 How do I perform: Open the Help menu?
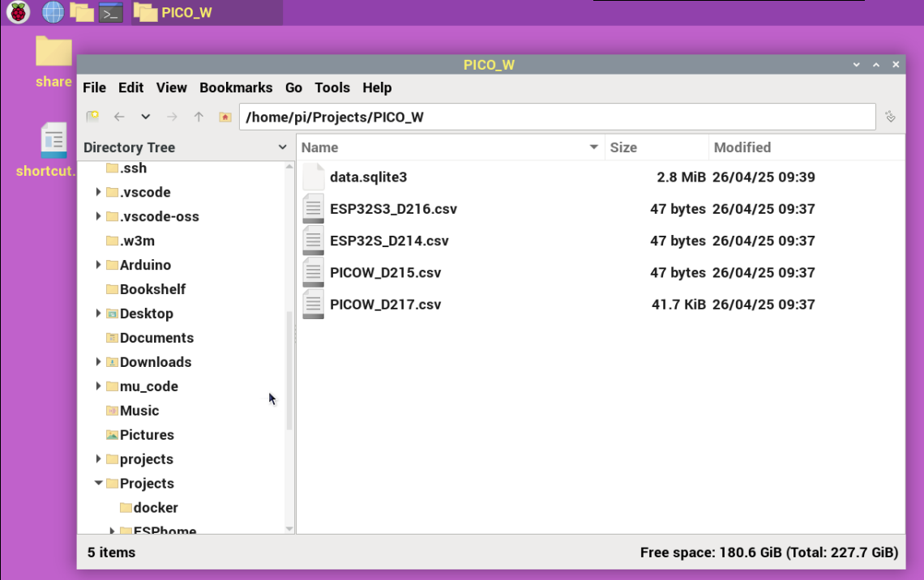click(377, 87)
